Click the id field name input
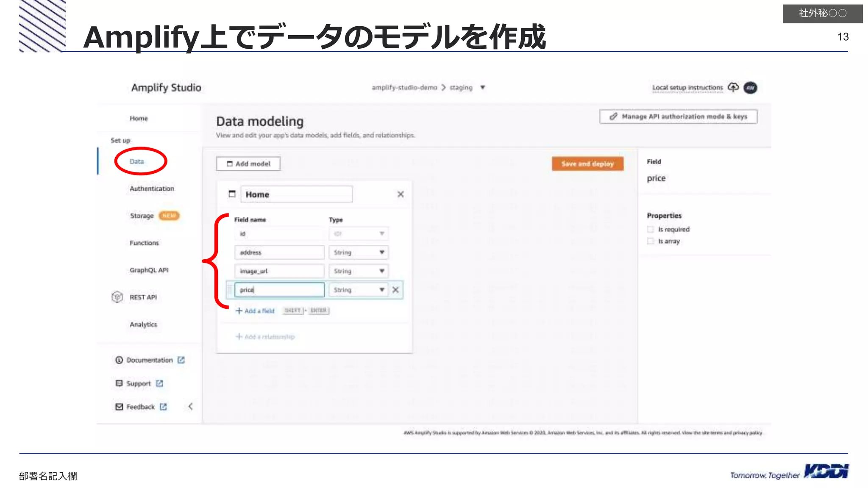This screenshot has width=868, height=488. [279, 234]
